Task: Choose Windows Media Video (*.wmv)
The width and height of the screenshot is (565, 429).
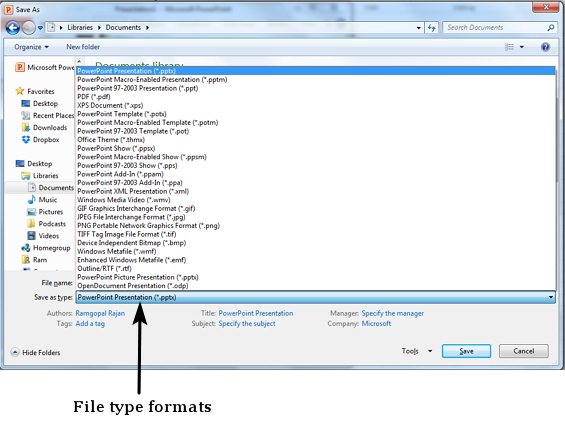Action: point(316,200)
